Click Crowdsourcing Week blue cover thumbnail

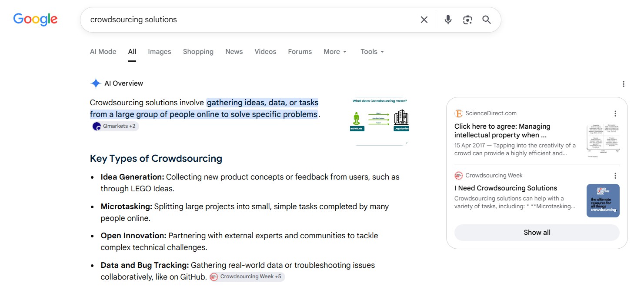(603, 201)
